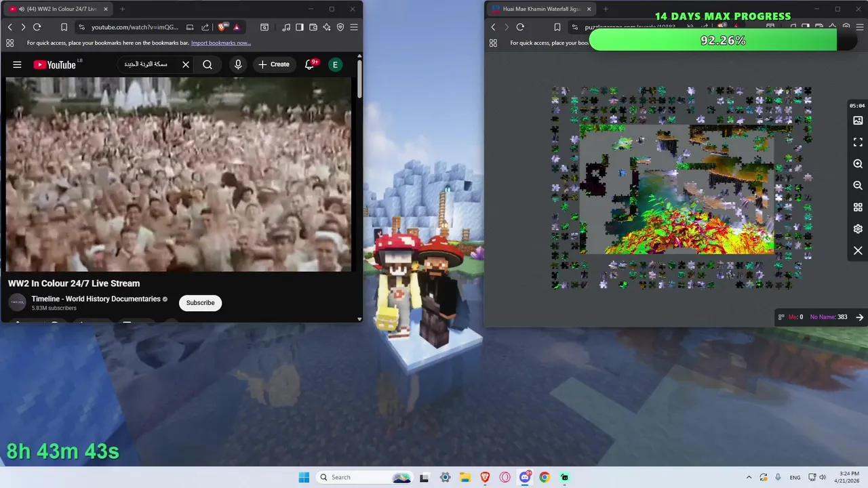The width and height of the screenshot is (868, 488).
Task: Open site settings icon in YouTube address bar
Action: click(81, 27)
